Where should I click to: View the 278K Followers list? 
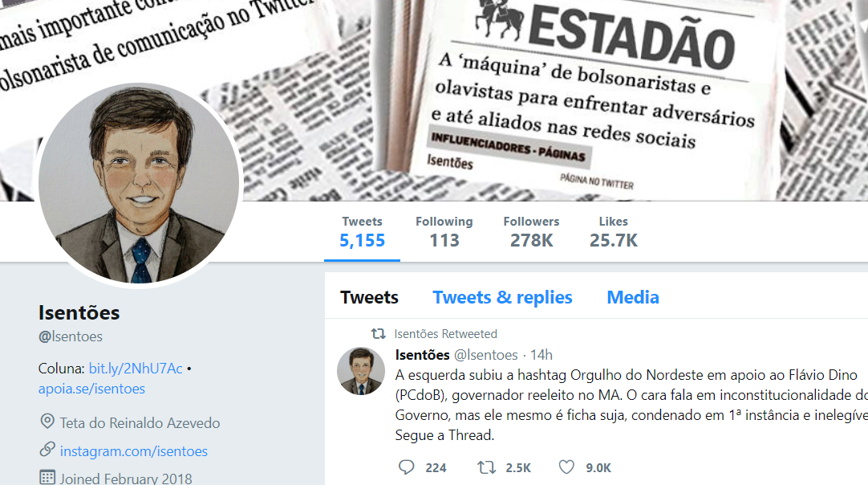click(x=531, y=232)
